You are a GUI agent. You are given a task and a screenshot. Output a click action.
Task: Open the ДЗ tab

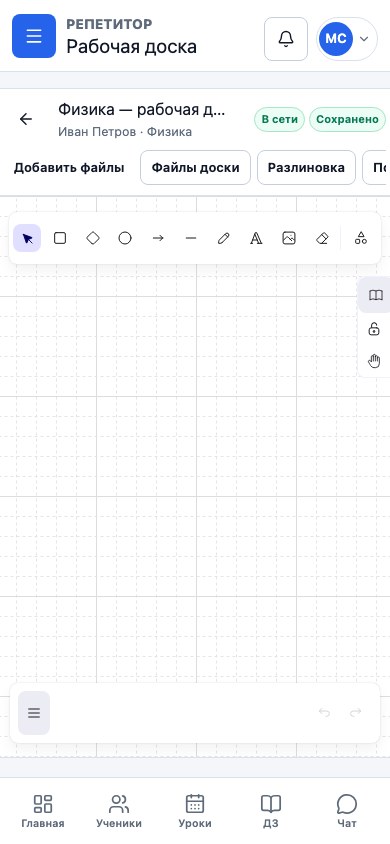coord(271,811)
